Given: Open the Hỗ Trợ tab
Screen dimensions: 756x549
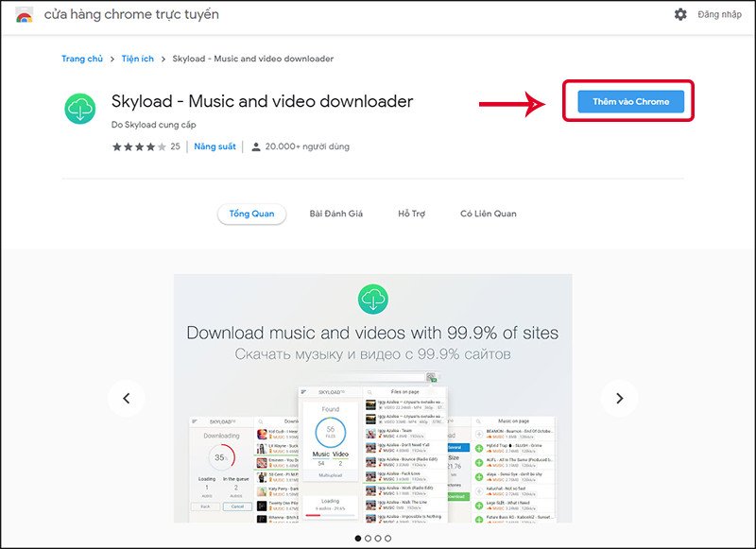Looking at the screenshot, I should pyautogui.click(x=415, y=213).
